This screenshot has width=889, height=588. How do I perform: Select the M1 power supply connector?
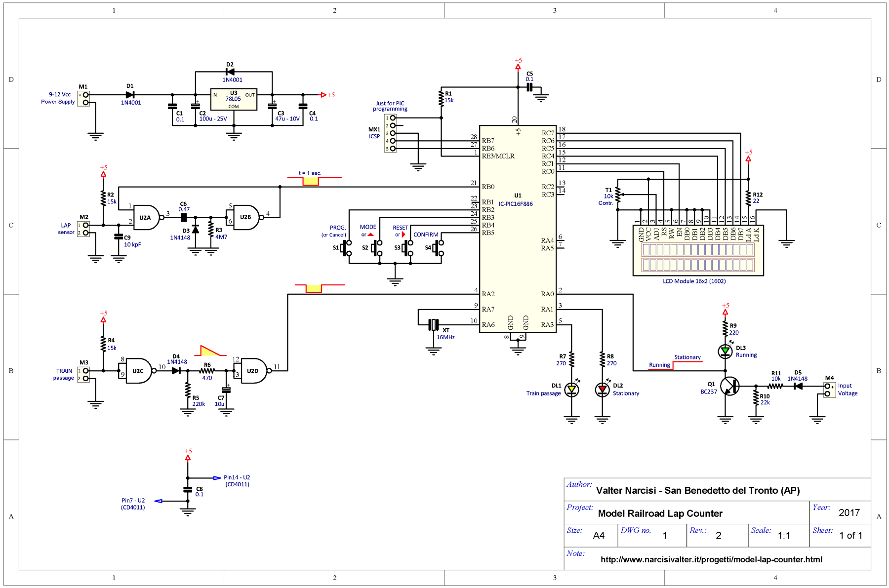84,99
